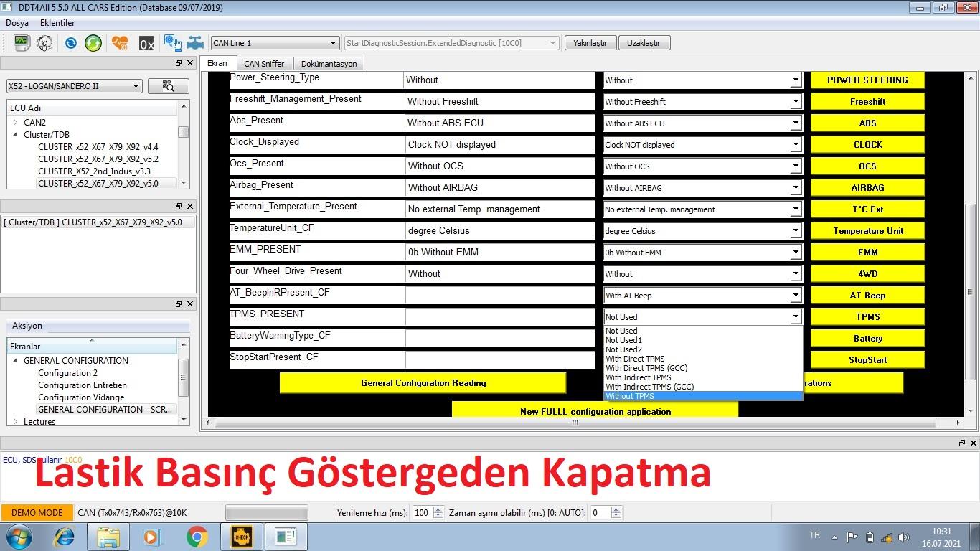Click the ECU monitor screen toolbar icon

21,43
